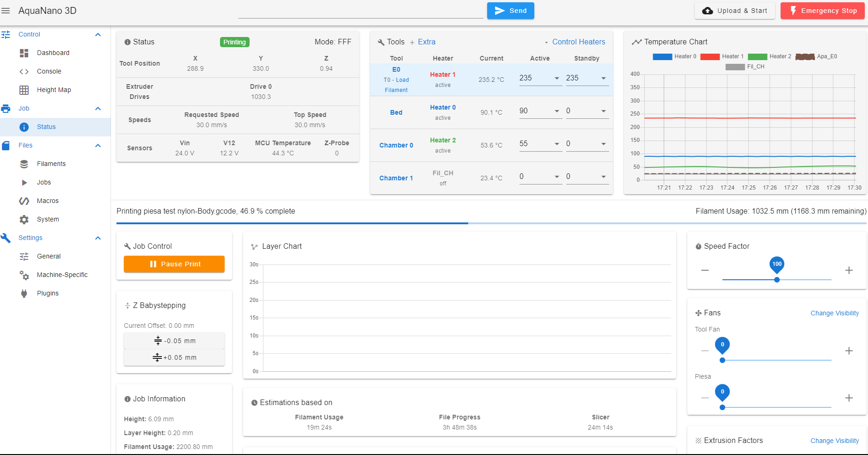868x455 pixels.
Task: Toggle chamber Heater 2 state
Action: [443, 140]
